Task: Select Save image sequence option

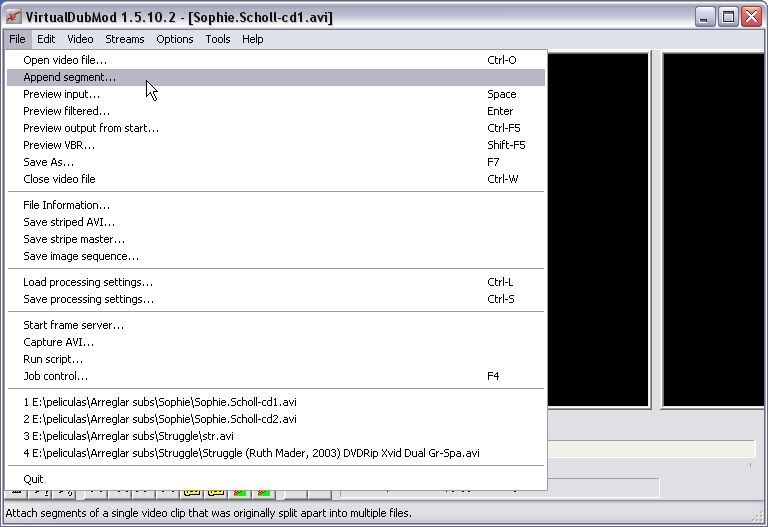Action: pos(81,256)
